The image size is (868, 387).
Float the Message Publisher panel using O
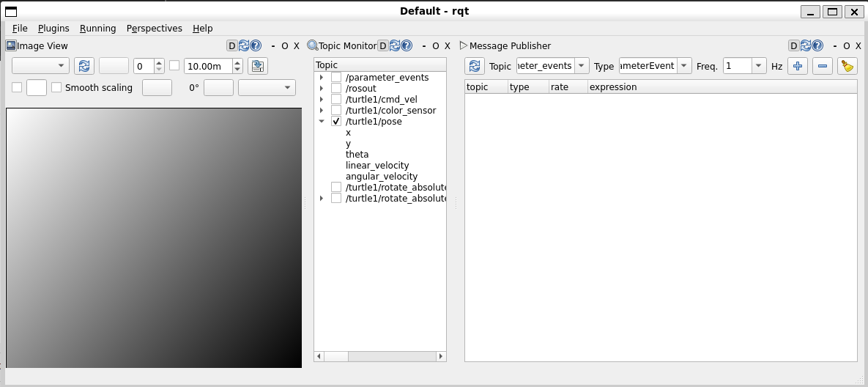click(x=847, y=46)
